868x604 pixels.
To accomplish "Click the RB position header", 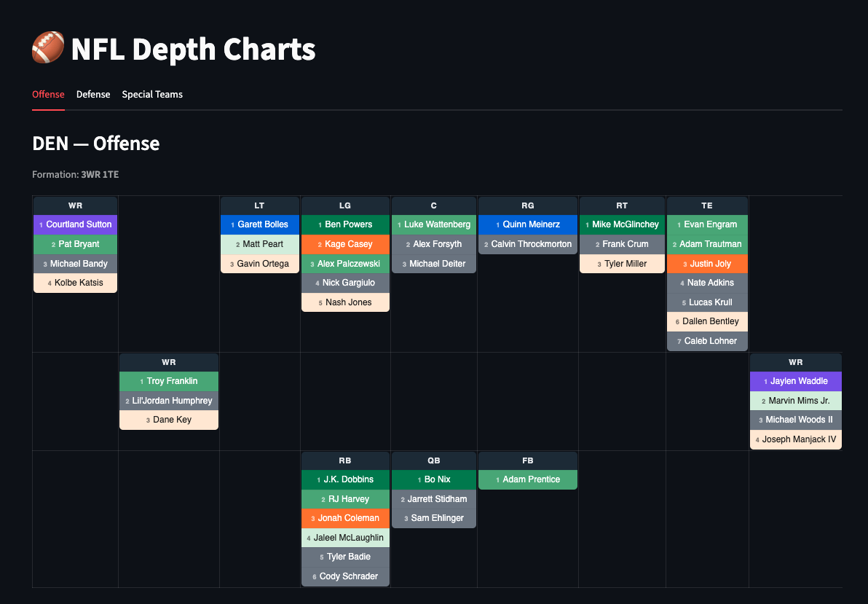I will pos(345,460).
